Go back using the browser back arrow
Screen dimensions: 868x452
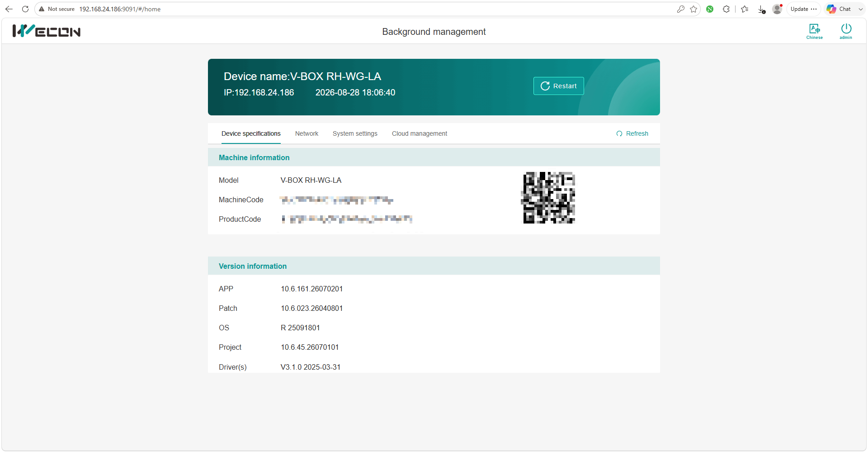pos(9,9)
